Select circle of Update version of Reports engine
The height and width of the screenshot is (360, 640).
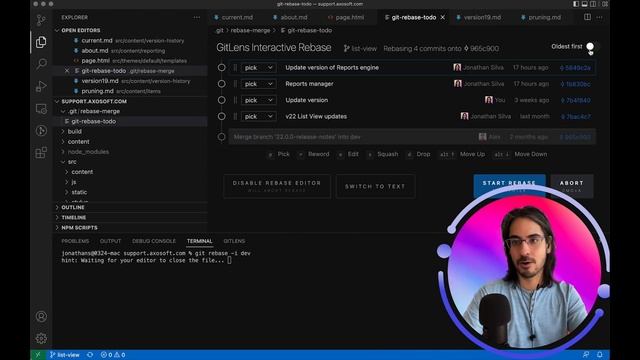(222, 67)
